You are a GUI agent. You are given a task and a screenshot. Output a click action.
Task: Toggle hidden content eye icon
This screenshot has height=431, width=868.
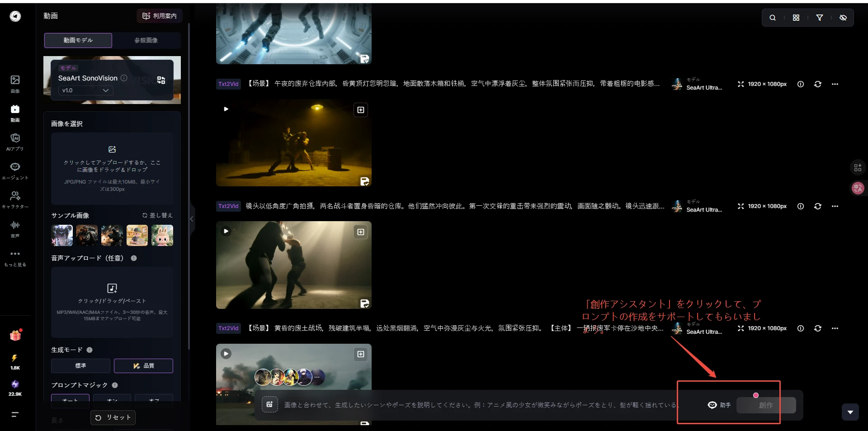click(843, 18)
